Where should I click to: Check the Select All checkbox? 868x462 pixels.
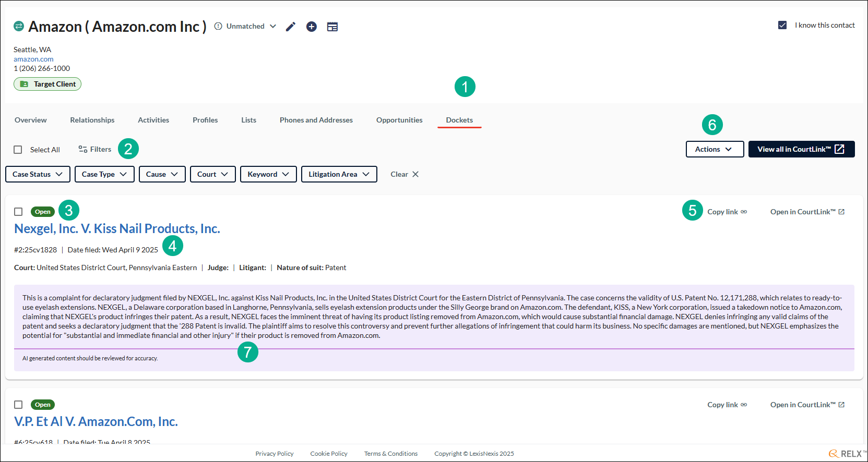(x=18, y=150)
